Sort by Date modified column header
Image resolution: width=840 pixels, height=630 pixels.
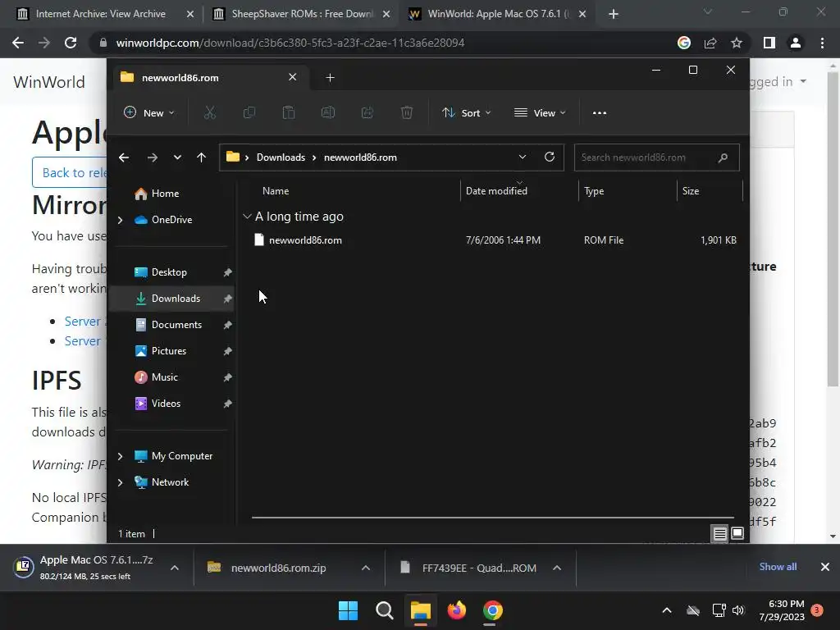click(x=496, y=190)
